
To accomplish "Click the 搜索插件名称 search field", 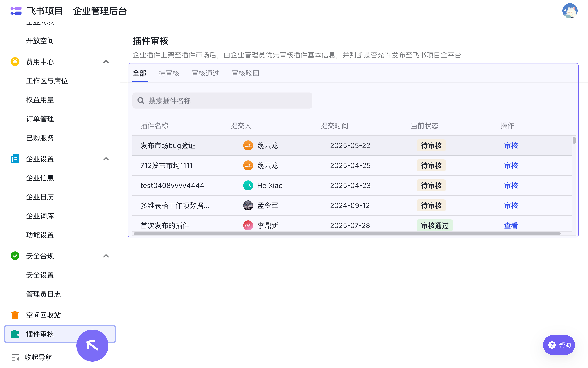I will tap(222, 101).
